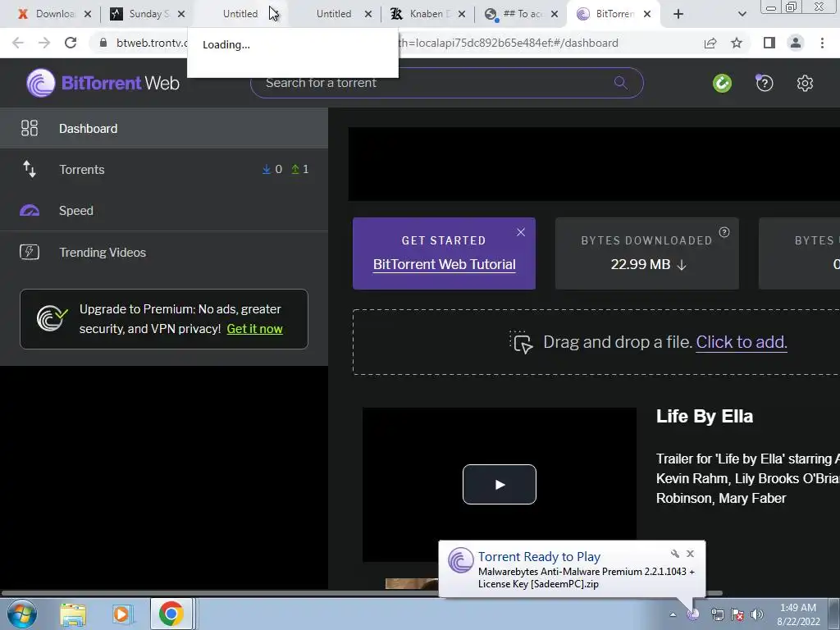Open the settings gear icon
The image size is (840, 630).
[x=805, y=83]
